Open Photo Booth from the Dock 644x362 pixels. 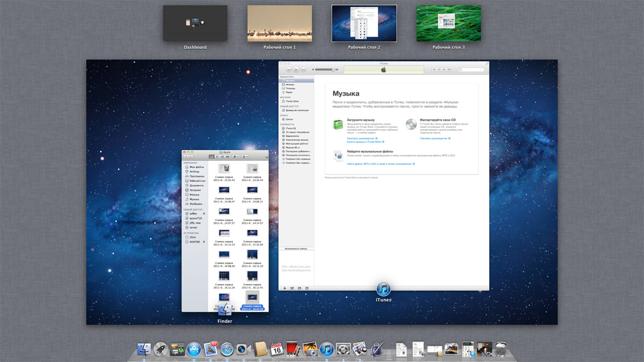[x=293, y=349]
